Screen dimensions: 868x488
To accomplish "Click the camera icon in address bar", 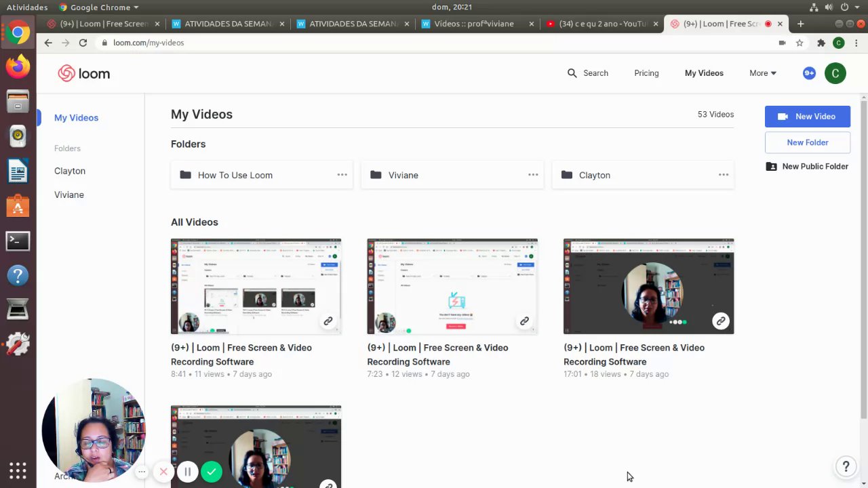I will pyautogui.click(x=782, y=43).
